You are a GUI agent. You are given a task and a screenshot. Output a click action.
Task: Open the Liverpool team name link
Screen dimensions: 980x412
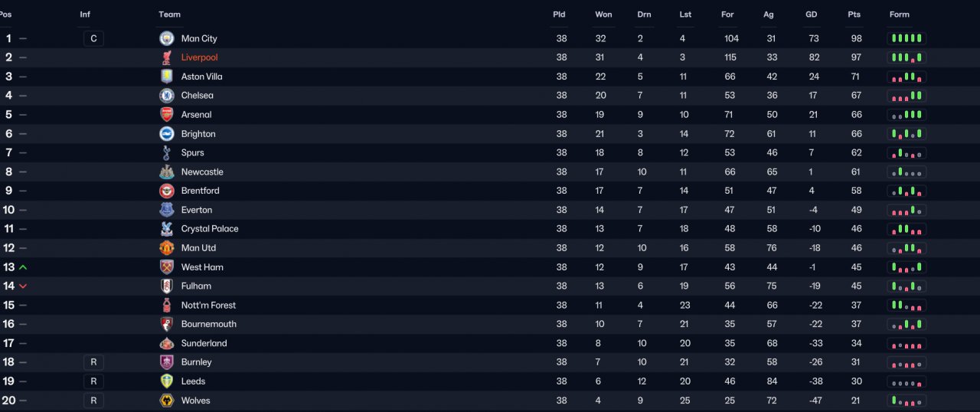[x=199, y=57]
